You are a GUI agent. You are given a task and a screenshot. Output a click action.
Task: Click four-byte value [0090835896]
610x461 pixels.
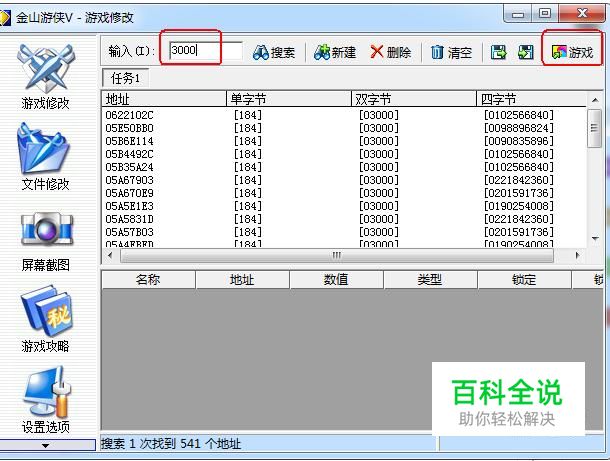519,141
